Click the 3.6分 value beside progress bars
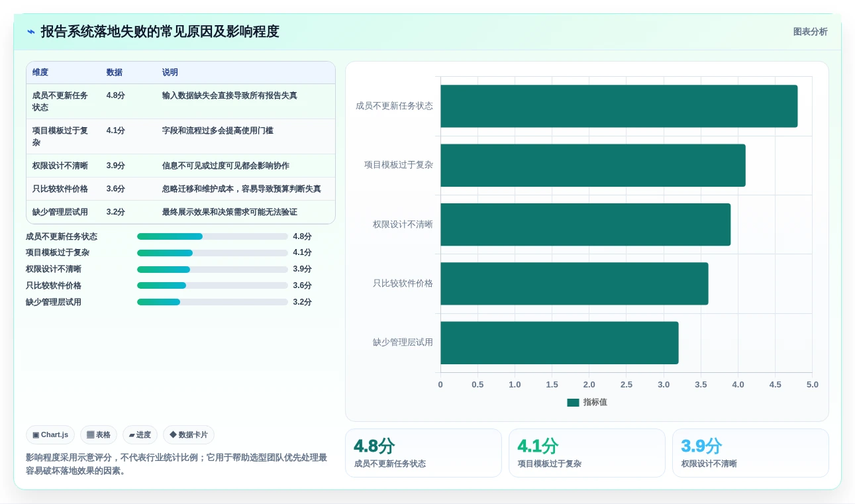This screenshot has height=504, width=855. tap(303, 286)
